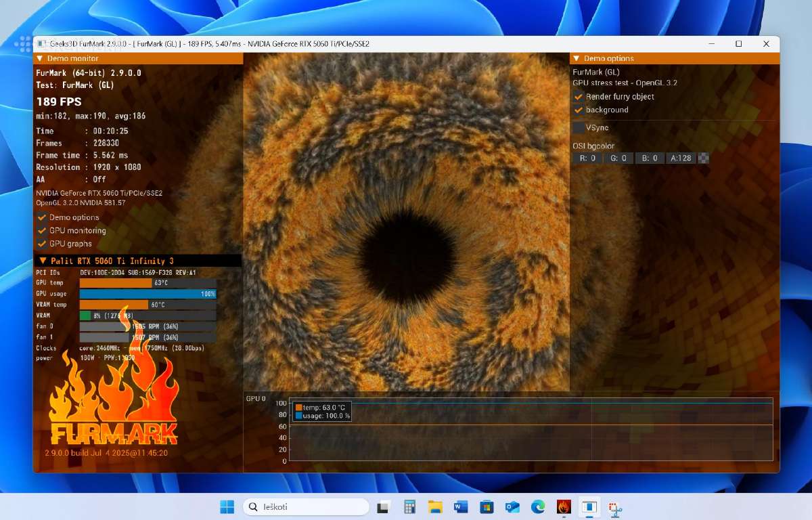Click the active window icon left of Snipping Tool

click(x=589, y=506)
